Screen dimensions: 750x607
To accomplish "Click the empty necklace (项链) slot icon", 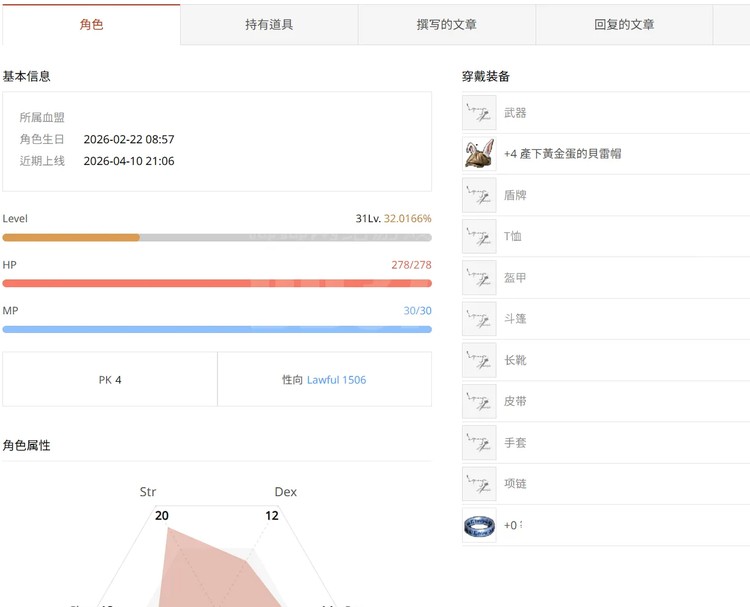I will click(479, 484).
